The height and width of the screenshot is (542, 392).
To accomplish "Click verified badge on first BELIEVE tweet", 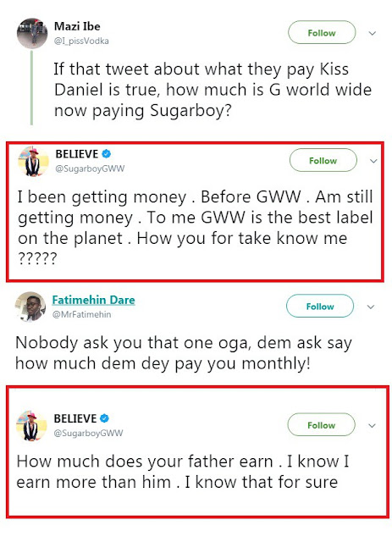I will click(x=107, y=154).
